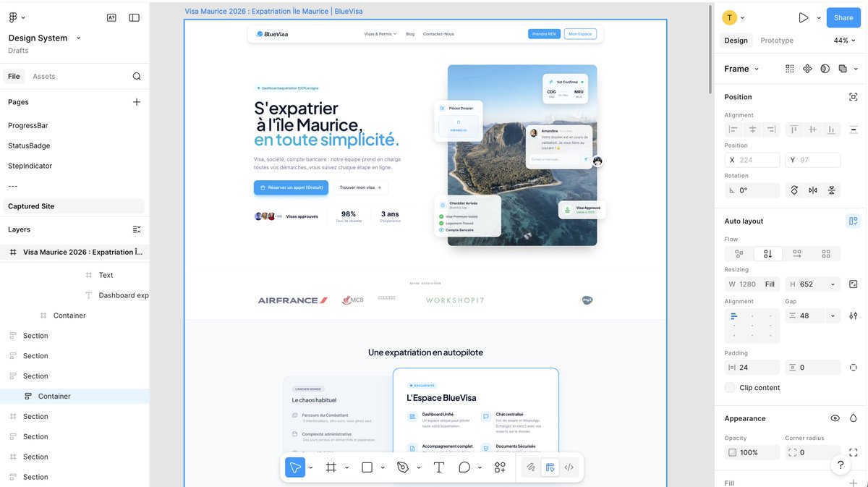Select the Pen tool

point(403,467)
